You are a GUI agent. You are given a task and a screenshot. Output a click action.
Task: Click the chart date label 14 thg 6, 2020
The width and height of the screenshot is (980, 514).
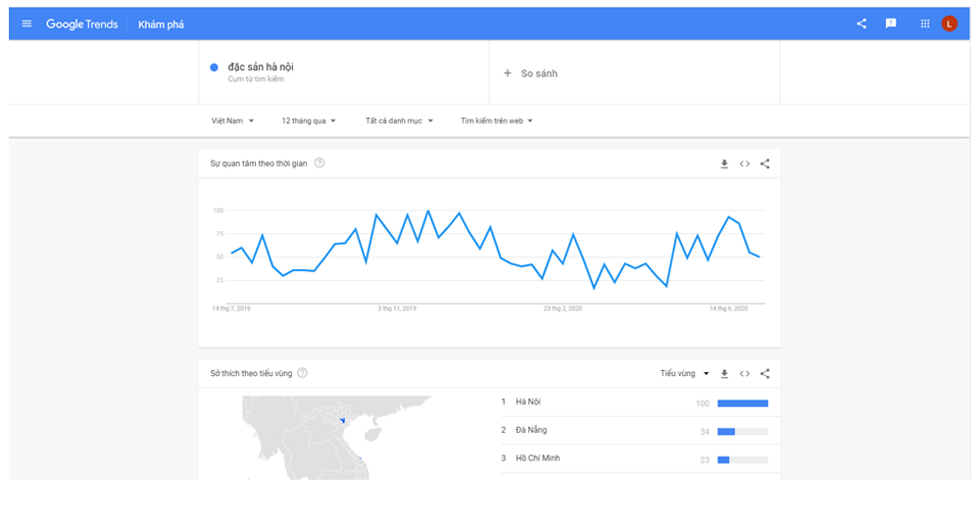pyautogui.click(x=728, y=308)
